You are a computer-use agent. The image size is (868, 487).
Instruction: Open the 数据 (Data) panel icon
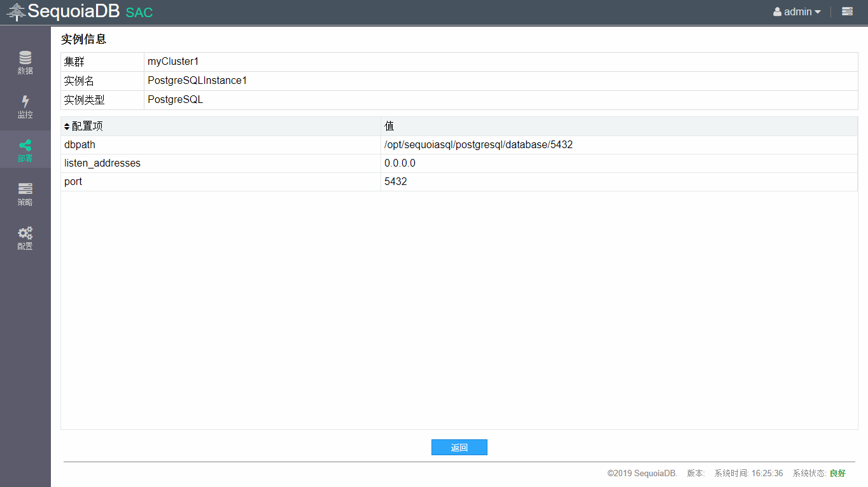25,62
